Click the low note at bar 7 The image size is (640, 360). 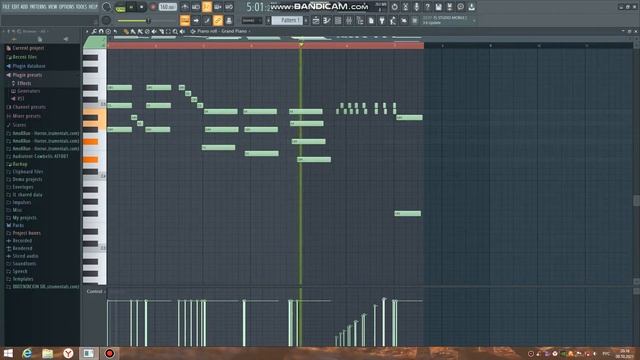click(x=407, y=213)
